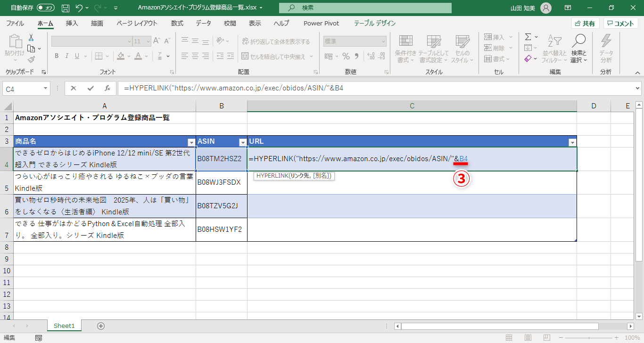Click the 挿入 insert cells icon in セル group

(x=495, y=37)
